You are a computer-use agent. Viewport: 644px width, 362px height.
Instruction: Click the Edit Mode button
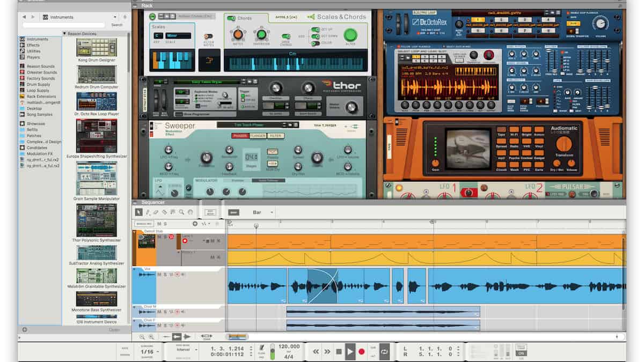point(211,212)
